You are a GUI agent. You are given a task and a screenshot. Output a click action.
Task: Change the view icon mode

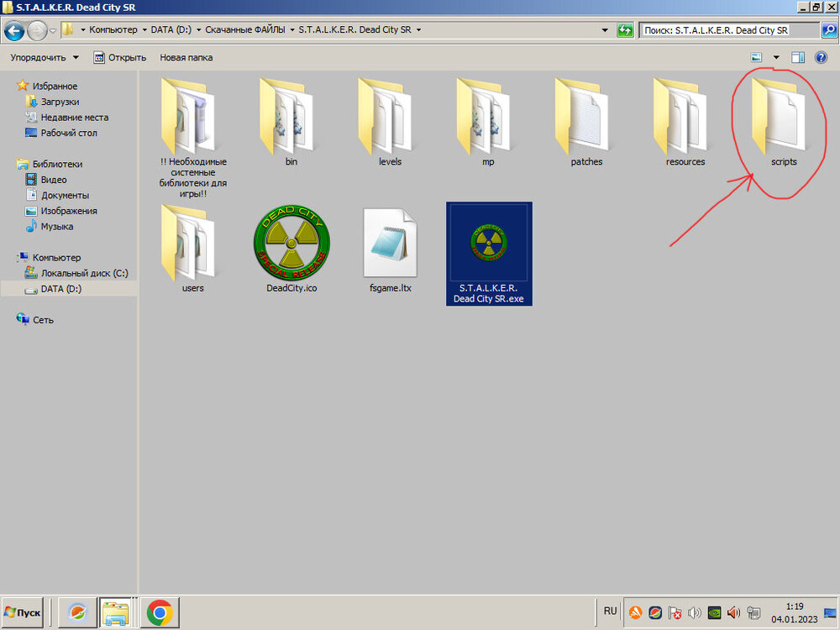(x=757, y=57)
